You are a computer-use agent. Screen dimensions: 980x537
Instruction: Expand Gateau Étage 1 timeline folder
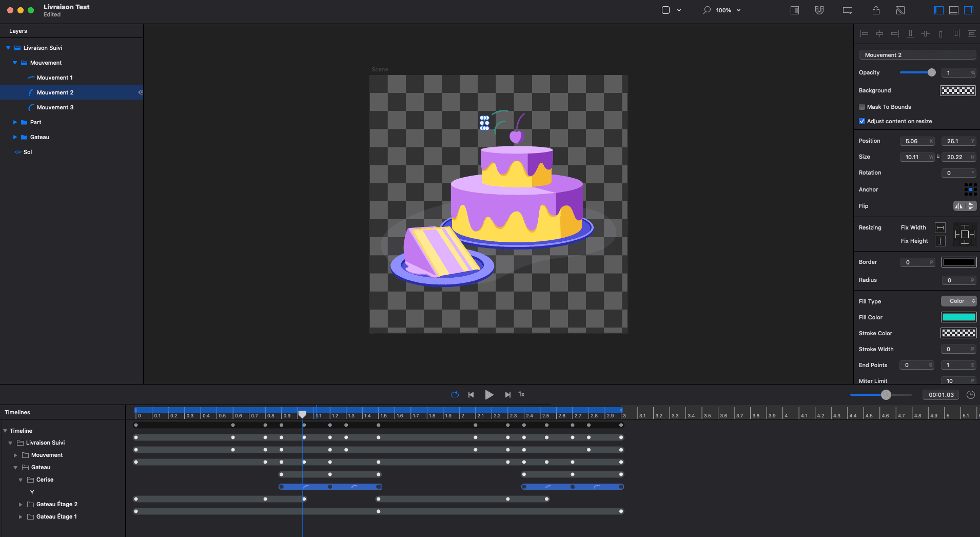click(21, 517)
